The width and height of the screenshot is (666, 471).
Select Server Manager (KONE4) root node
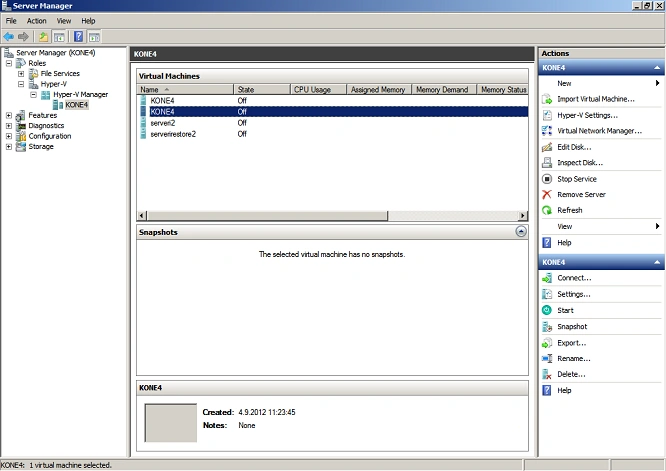(x=55, y=53)
